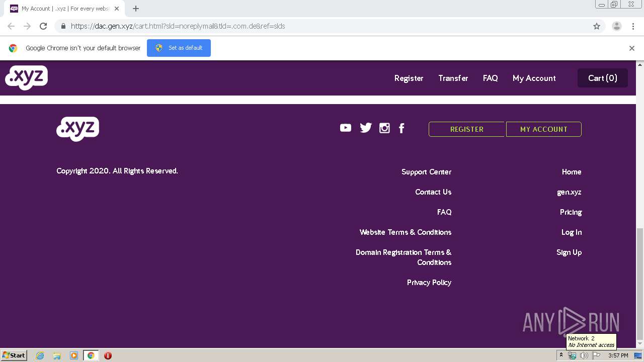The image size is (644, 362).
Task: Click the volume speaker tray icon
Action: (x=584, y=355)
